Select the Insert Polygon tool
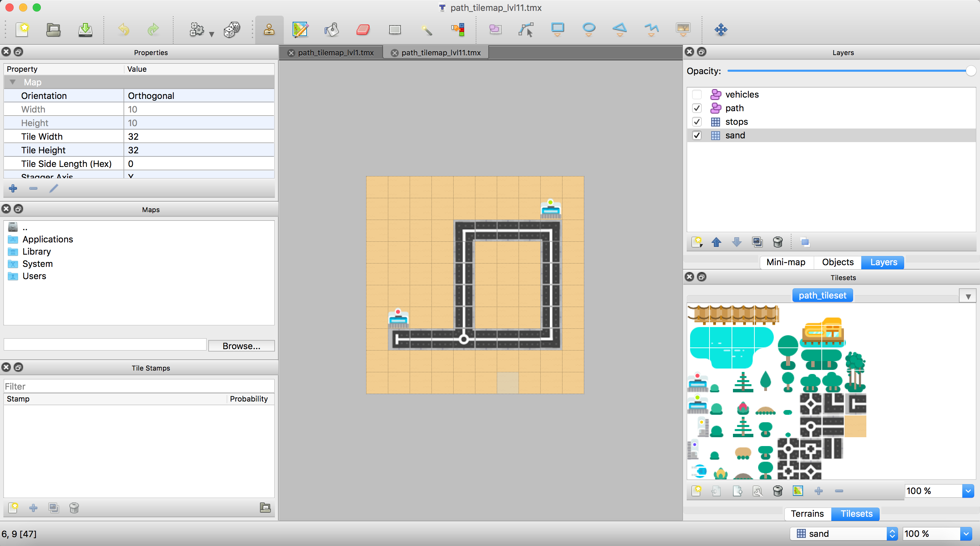 (620, 29)
